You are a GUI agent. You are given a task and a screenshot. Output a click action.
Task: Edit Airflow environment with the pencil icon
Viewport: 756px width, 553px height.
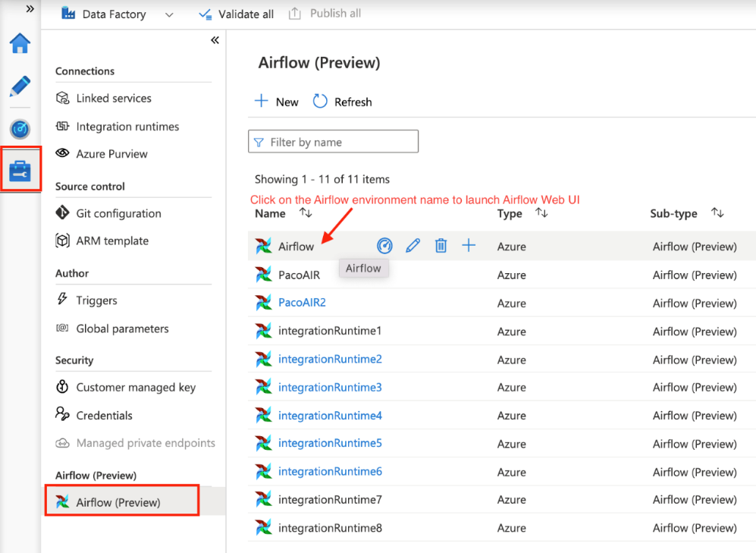pyautogui.click(x=413, y=246)
